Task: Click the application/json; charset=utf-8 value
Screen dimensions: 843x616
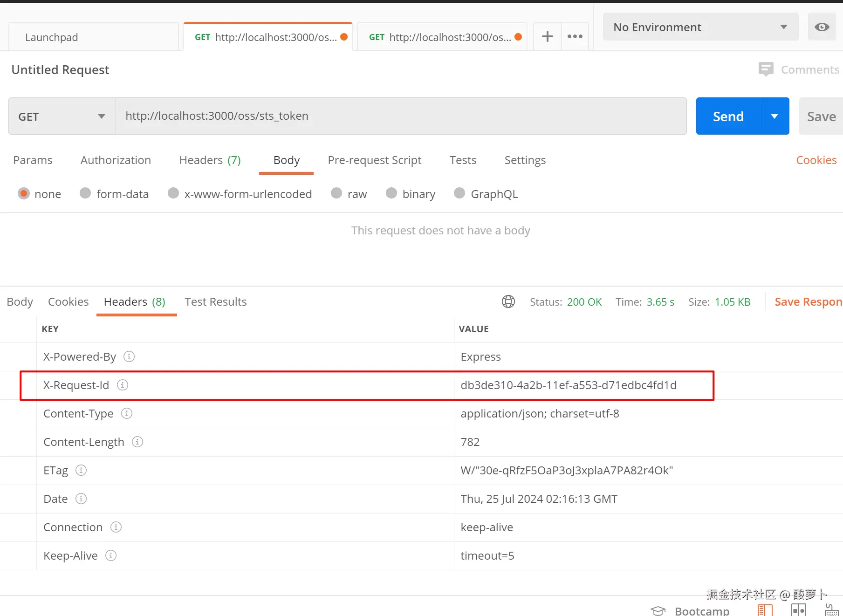Action: tap(540, 414)
